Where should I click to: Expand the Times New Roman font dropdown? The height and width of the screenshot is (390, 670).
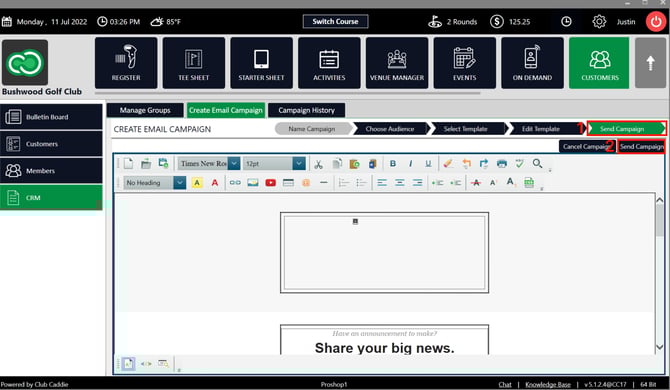click(x=234, y=163)
